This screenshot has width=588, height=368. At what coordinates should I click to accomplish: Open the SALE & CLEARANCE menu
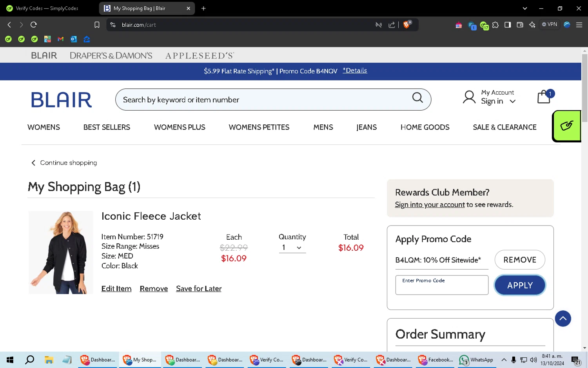[505, 127]
